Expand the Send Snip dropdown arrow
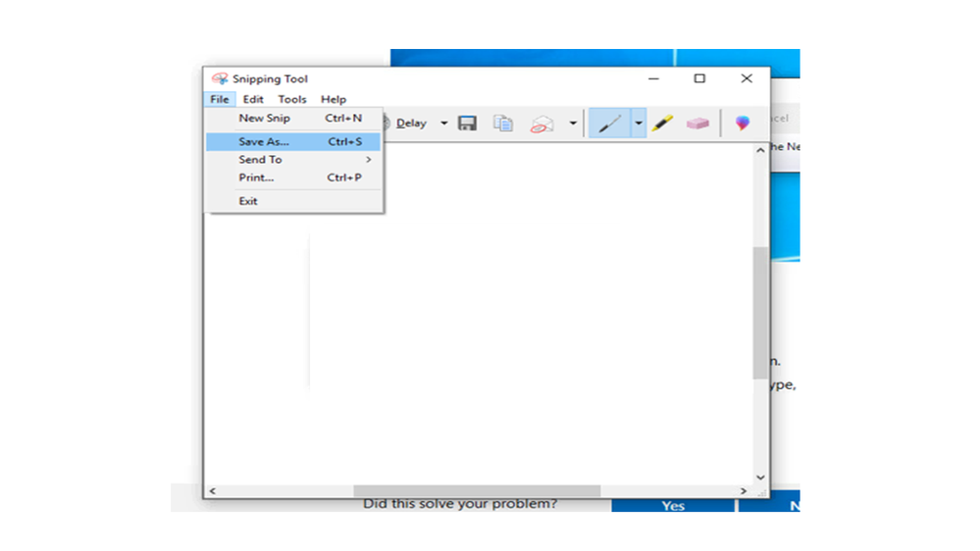 573,124
